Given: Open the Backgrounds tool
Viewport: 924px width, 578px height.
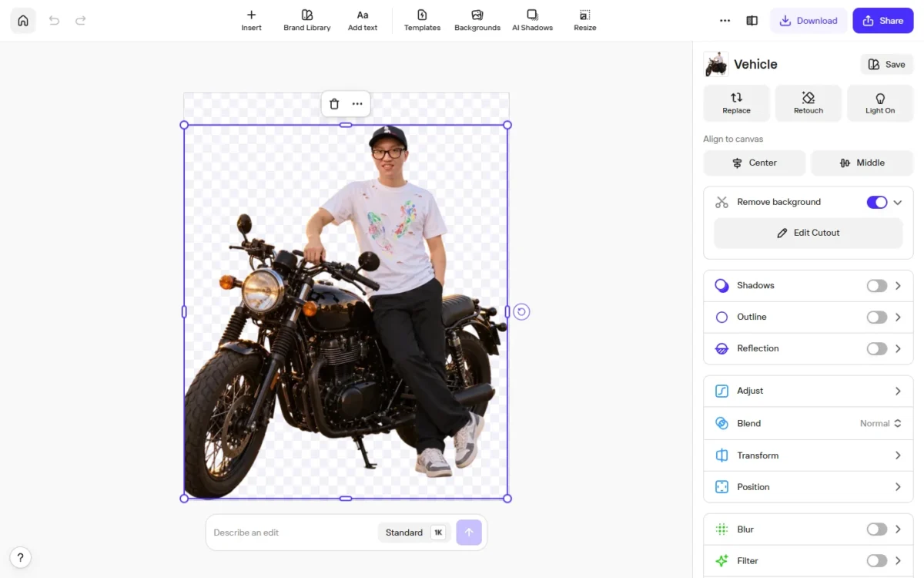Looking at the screenshot, I should [477, 21].
